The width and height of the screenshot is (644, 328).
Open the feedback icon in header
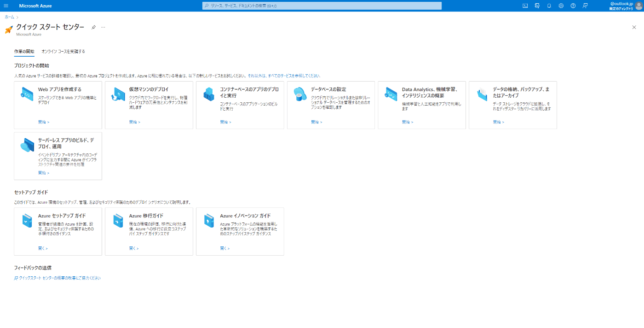pyautogui.click(x=585, y=6)
